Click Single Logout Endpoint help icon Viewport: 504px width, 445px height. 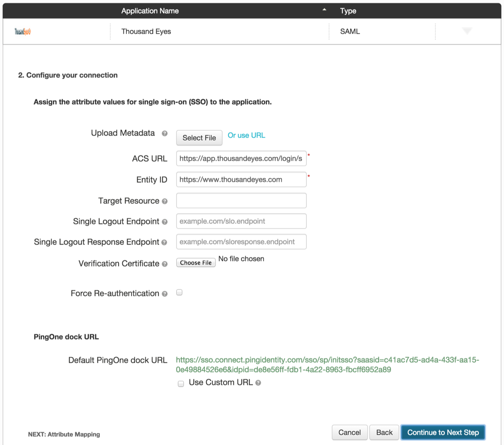pos(165,222)
